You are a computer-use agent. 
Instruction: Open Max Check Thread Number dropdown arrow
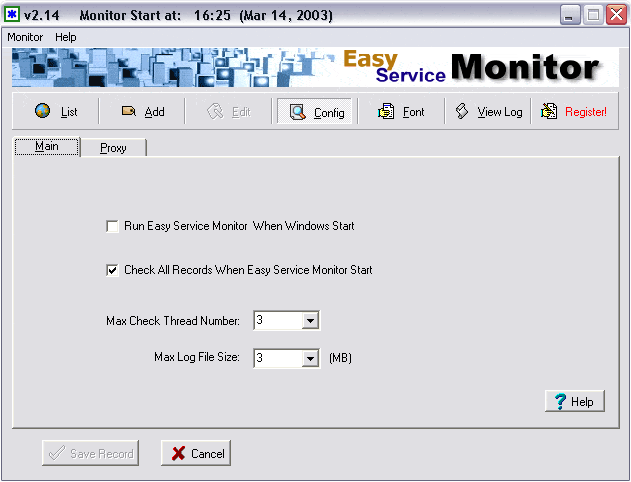click(x=310, y=321)
